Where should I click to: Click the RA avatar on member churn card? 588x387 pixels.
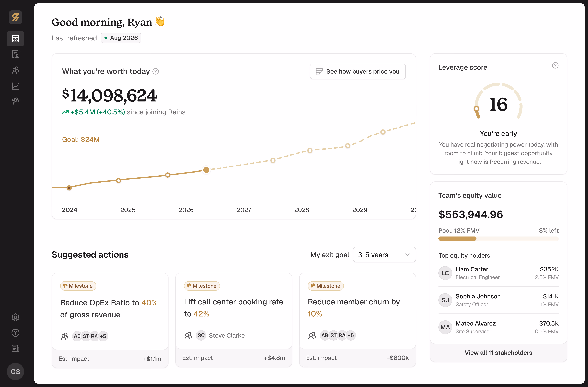pos(342,335)
